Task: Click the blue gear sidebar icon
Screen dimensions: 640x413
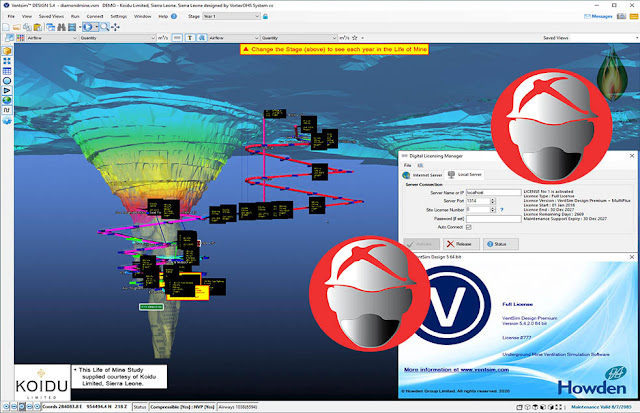Action: coord(7,121)
